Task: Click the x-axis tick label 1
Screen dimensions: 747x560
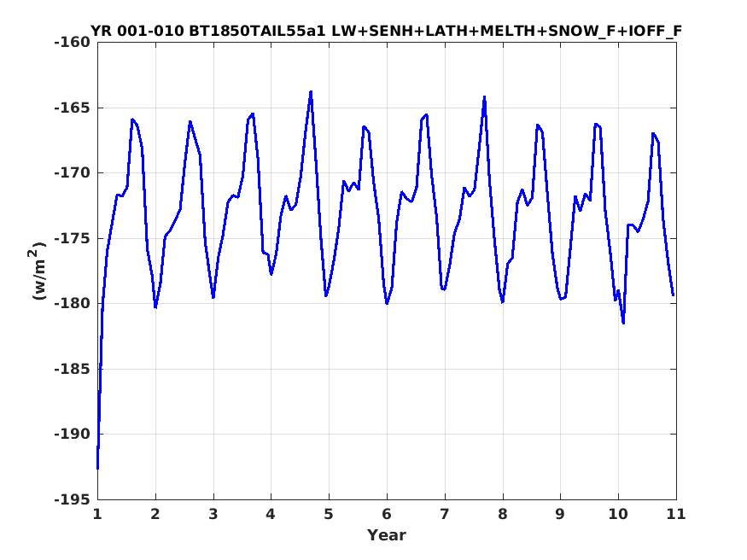Action: pyautogui.click(x=97, y=514)
